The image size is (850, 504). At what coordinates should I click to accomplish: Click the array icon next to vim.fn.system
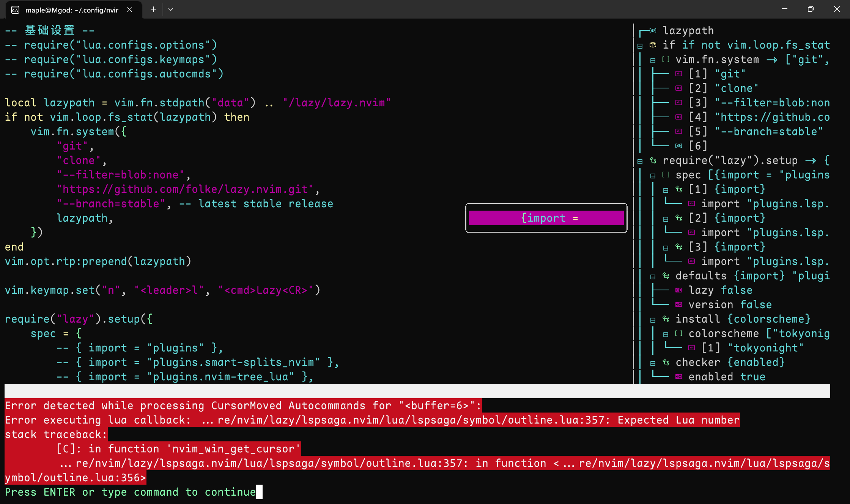click(x=665, y=59)
